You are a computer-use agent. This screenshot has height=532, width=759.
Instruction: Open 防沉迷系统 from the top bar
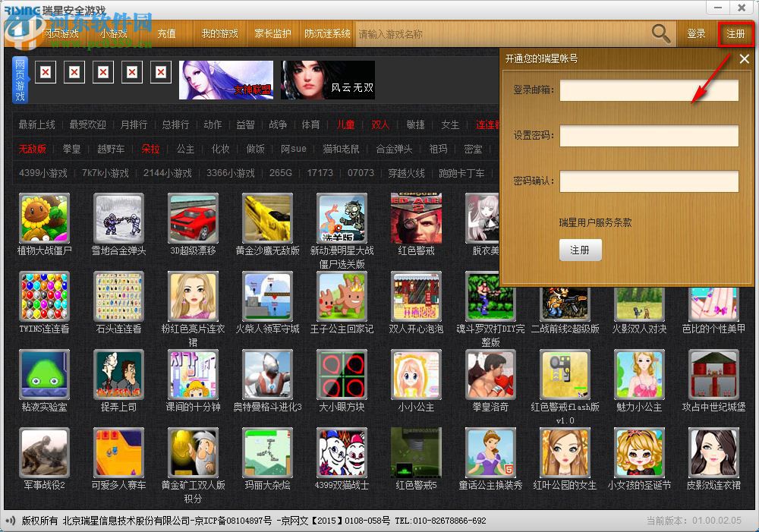click(x=326, y=33)
